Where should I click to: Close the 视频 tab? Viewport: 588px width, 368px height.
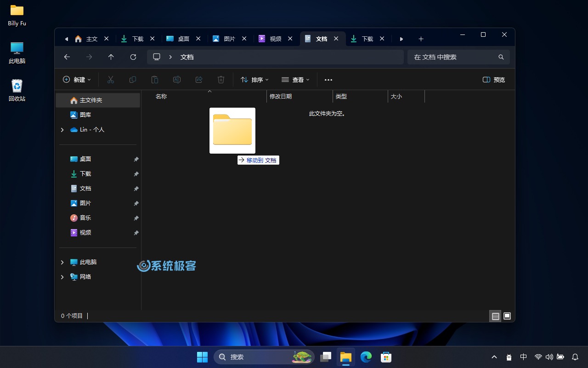(290, 39)
